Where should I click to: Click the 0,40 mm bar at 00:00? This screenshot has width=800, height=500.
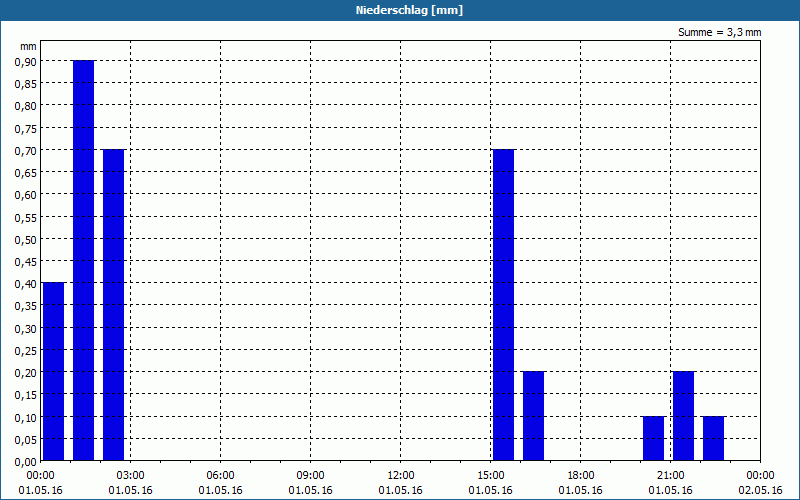[x=54, y=371]
